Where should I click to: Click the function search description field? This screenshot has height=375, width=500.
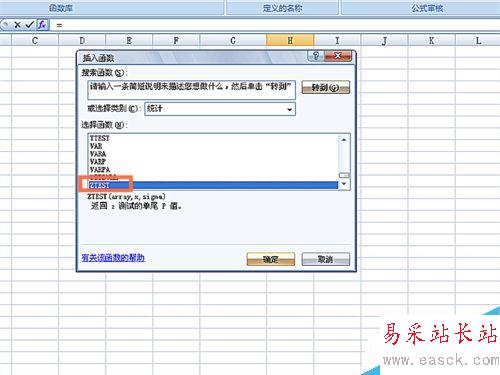pyautogui.click(x=191, y=90)
